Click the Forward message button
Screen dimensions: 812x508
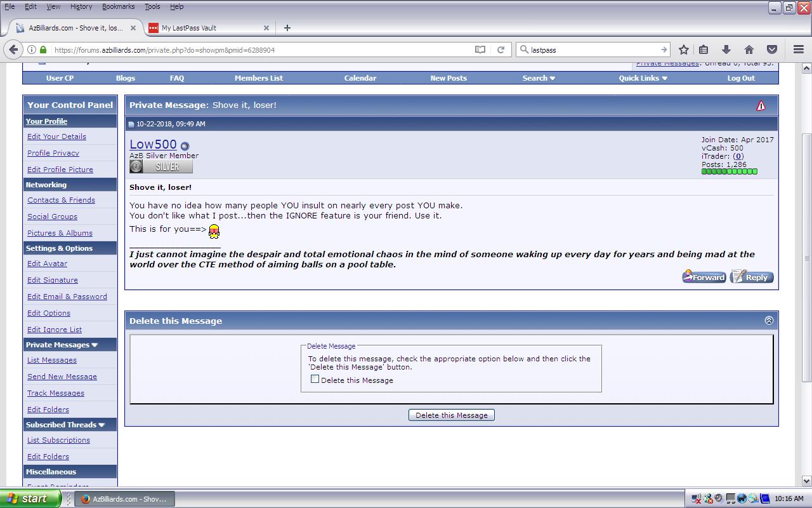704,277
